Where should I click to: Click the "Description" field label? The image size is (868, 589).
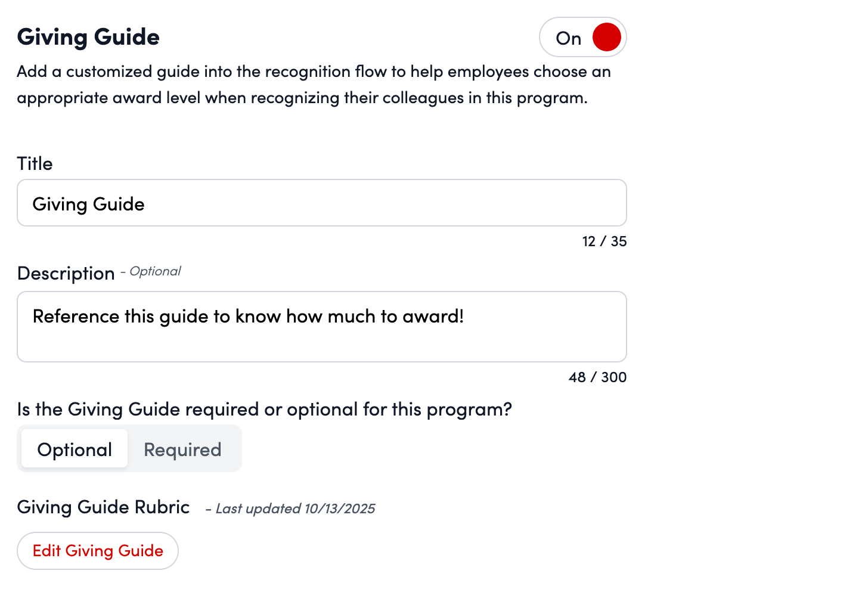66,274
